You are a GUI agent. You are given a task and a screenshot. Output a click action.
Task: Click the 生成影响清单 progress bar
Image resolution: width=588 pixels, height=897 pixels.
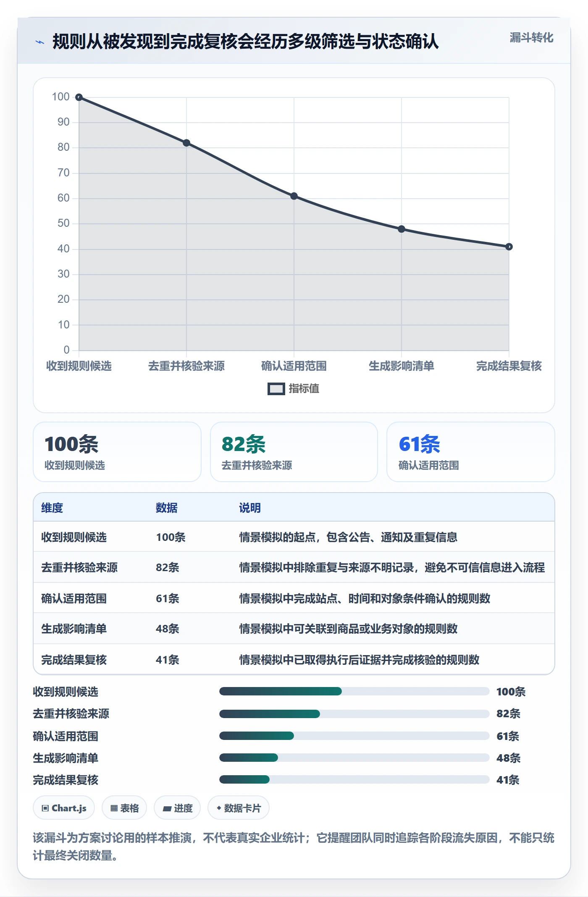coord(354,758)
